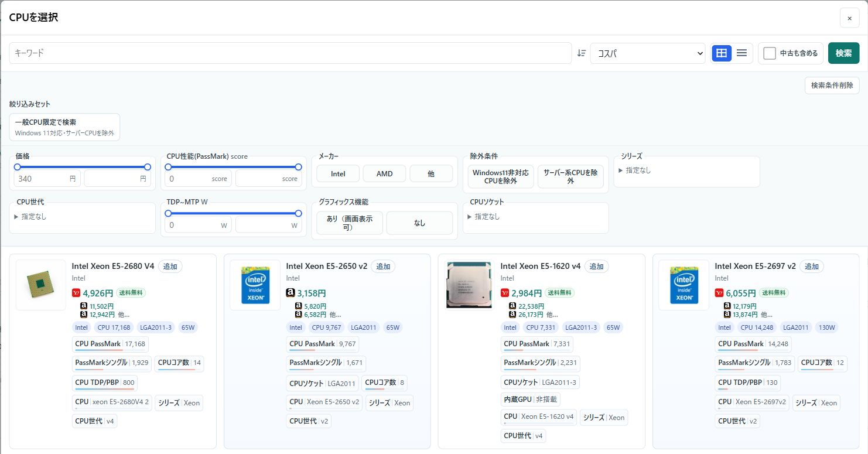This screenshot has width=868, height=454.
Task: Click Amazon icon beside 11,502円
Action: pos(84,306)
